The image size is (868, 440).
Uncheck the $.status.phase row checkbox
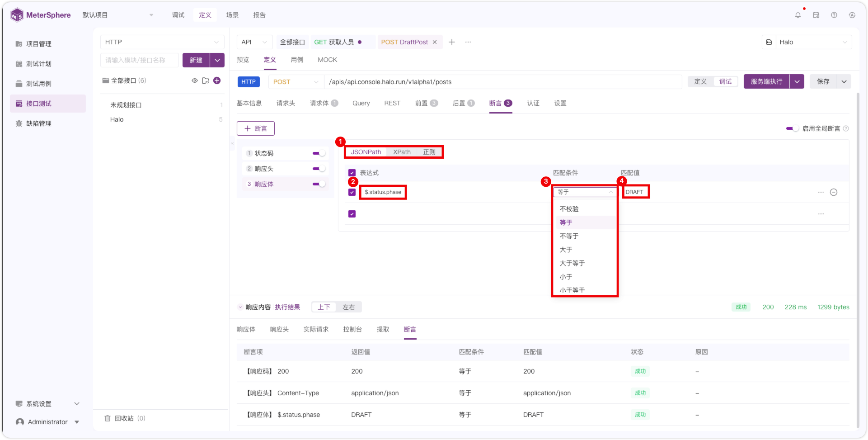tap(352, 192)
